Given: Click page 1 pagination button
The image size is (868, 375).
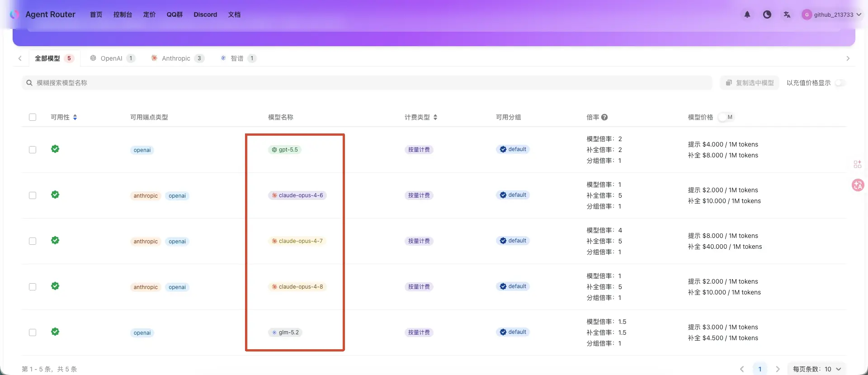Looking at the screenshot, I should tap(760, 369).
